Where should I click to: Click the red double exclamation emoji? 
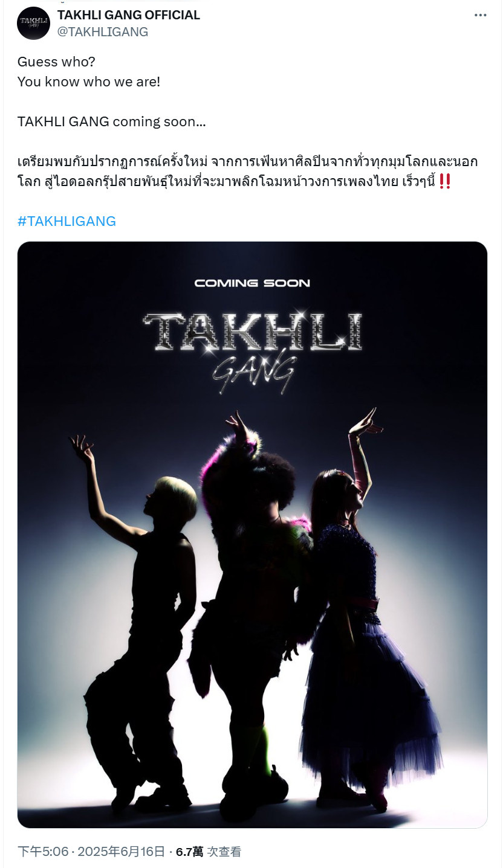445,181
